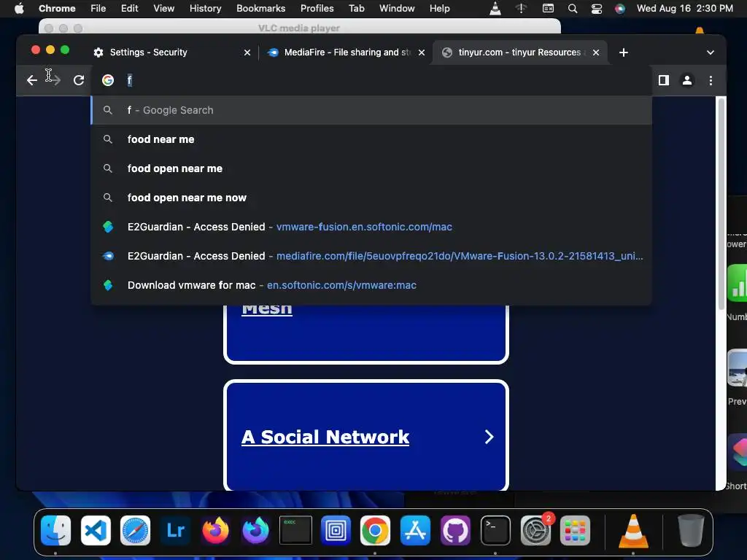Click the Siri icon in menu bar
This screenshot has height=560, width=747.
pyautogui.click(x=620, y=8)
